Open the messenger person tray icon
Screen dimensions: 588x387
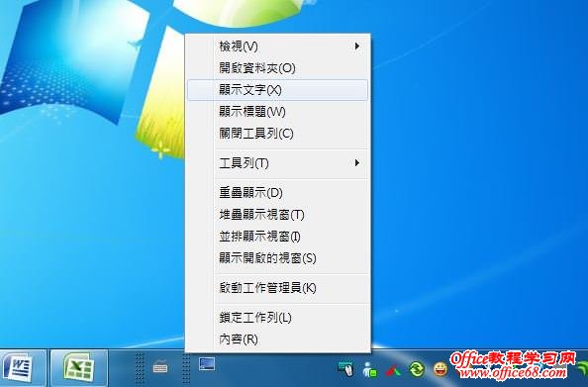point(369,369)
